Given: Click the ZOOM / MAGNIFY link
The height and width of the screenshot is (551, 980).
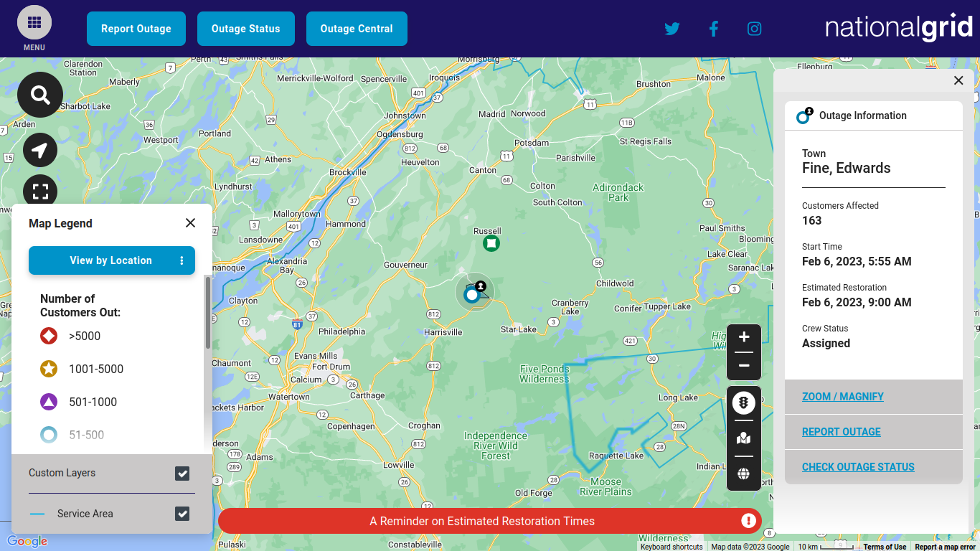Looking at the screenshot, I should click(x=842, y=397).
